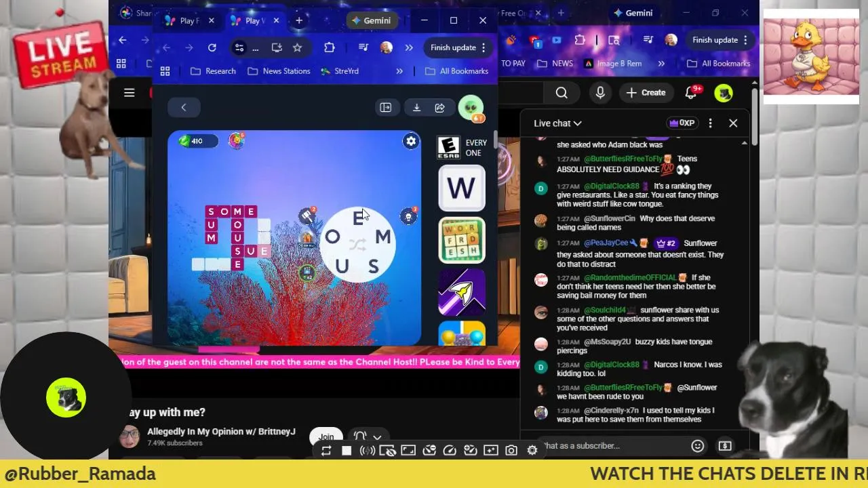Screen dimensions: 868x488
Task: Open YouTube account avatar
Action: [x=724, y=94]
